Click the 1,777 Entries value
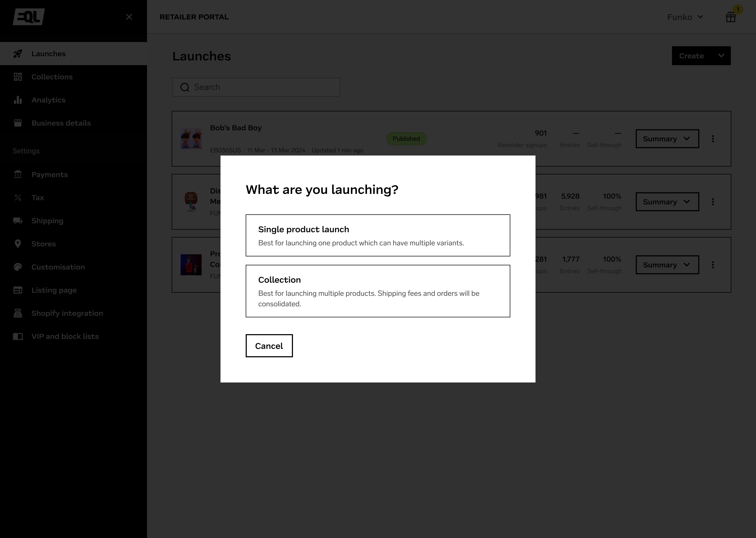This screenshot has height=538, width=756. coord(571,259)
